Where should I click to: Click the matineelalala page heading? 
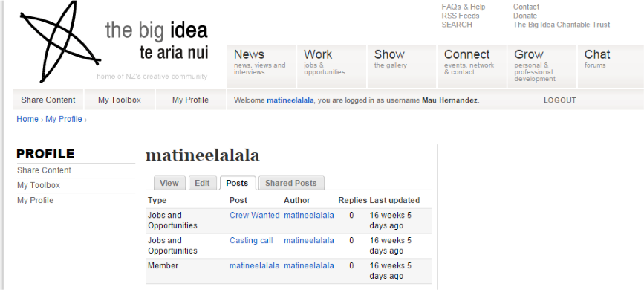[203, 155]
